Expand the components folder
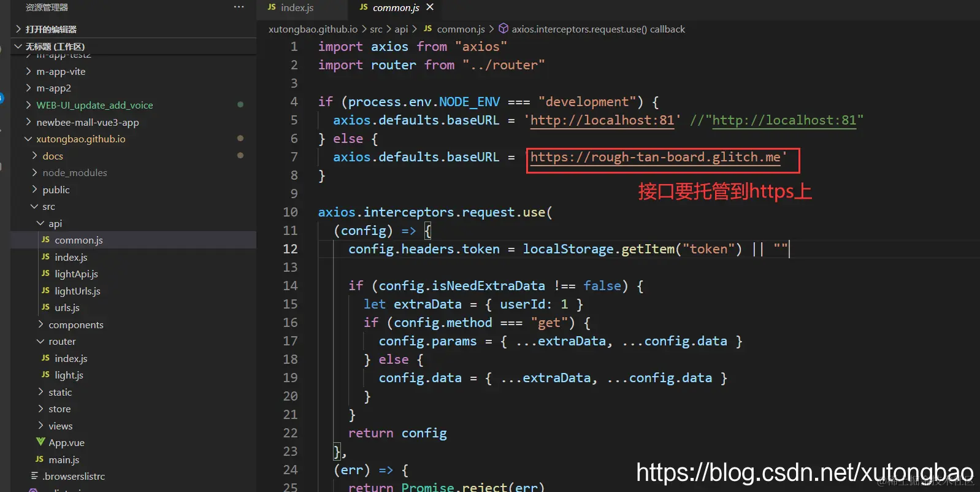The image size is (980, 492). (x=76, y=325)
